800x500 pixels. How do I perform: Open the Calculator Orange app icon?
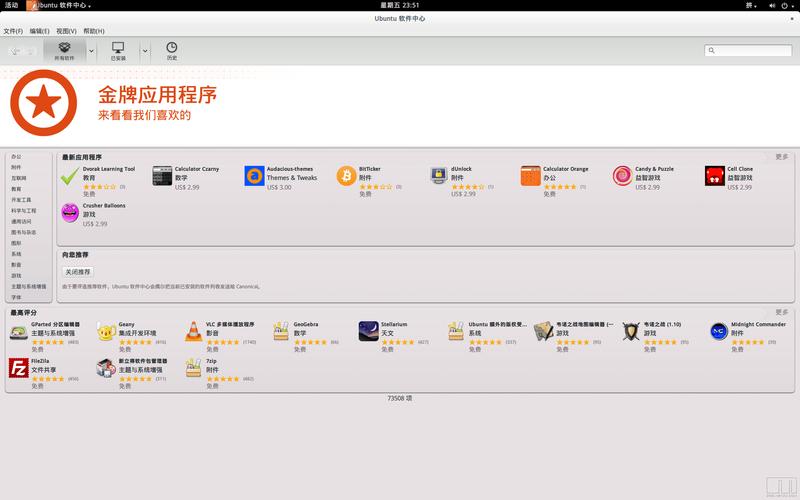click(x=531, y=176)
